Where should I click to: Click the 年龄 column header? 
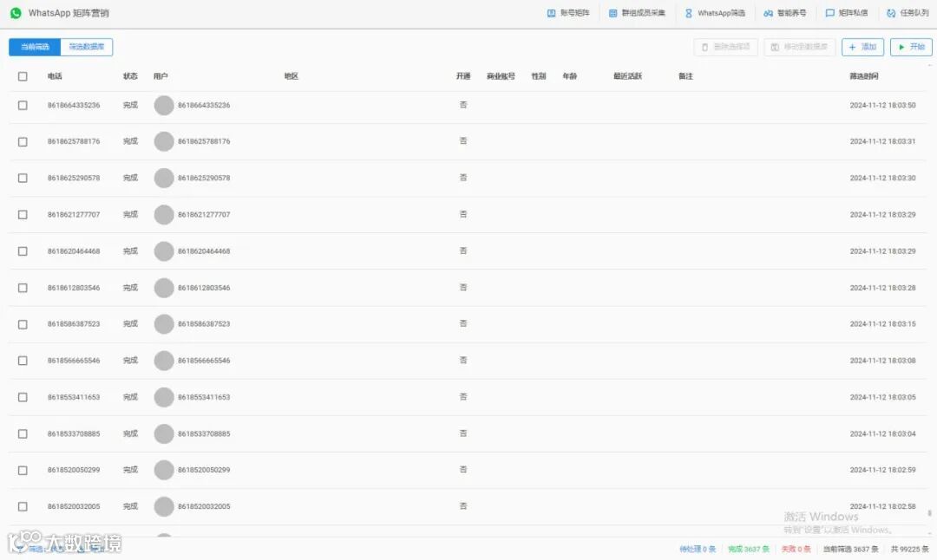click(569, 76)
